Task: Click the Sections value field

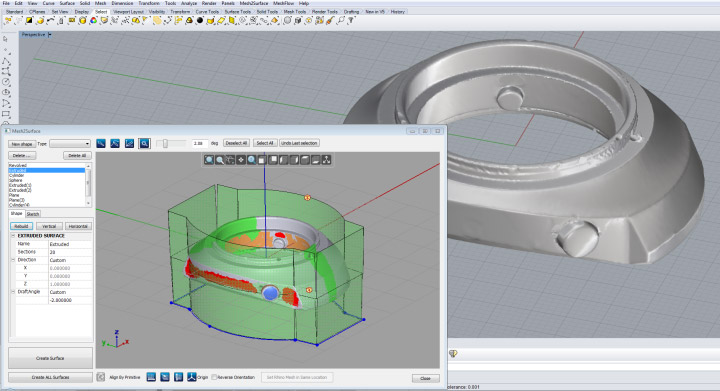Action: (x=70, y=252)
